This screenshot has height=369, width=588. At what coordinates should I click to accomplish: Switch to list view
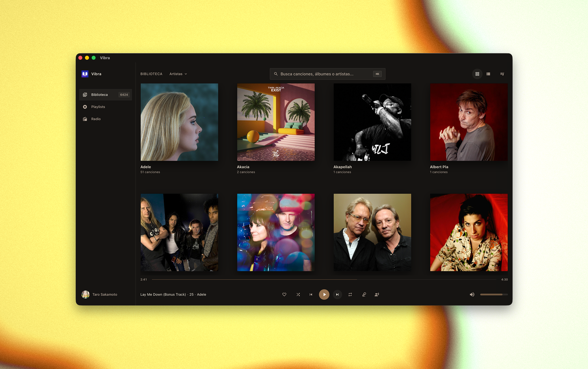(x=488, y=74)
